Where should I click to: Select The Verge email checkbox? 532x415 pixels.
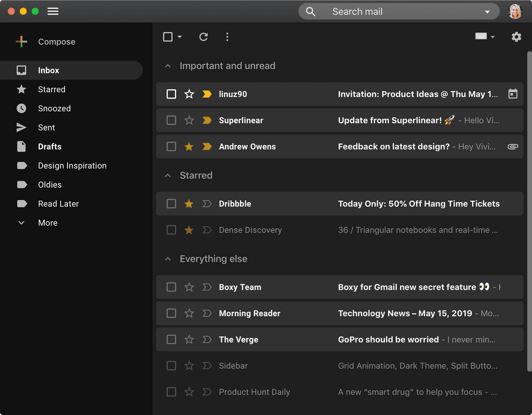(x=171, y=339)
